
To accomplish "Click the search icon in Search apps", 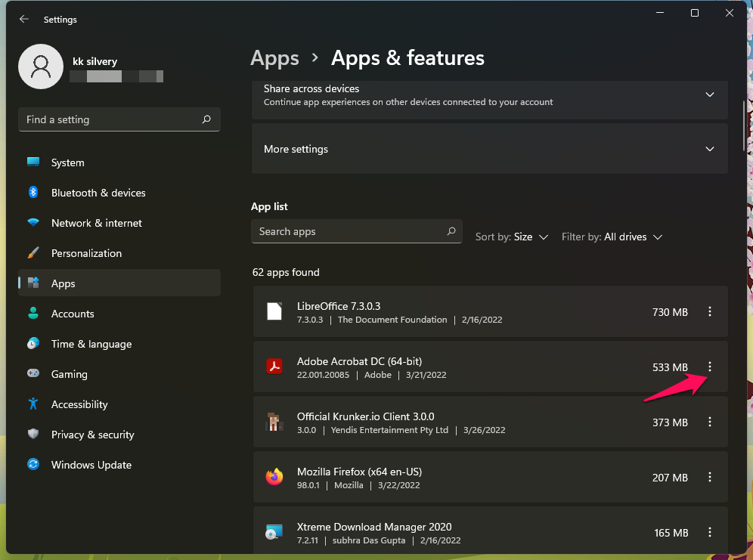I will pos(451,231).
